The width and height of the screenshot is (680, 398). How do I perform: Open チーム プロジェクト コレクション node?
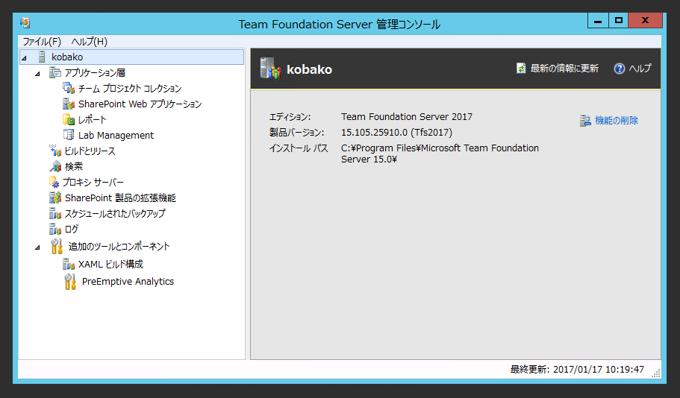click(130, 88)
